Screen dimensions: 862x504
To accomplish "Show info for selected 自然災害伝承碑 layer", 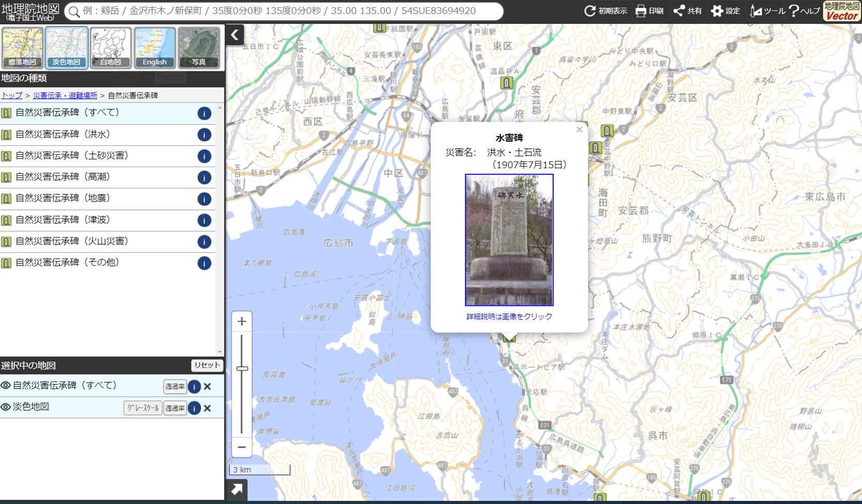I will tap(194, 387).
